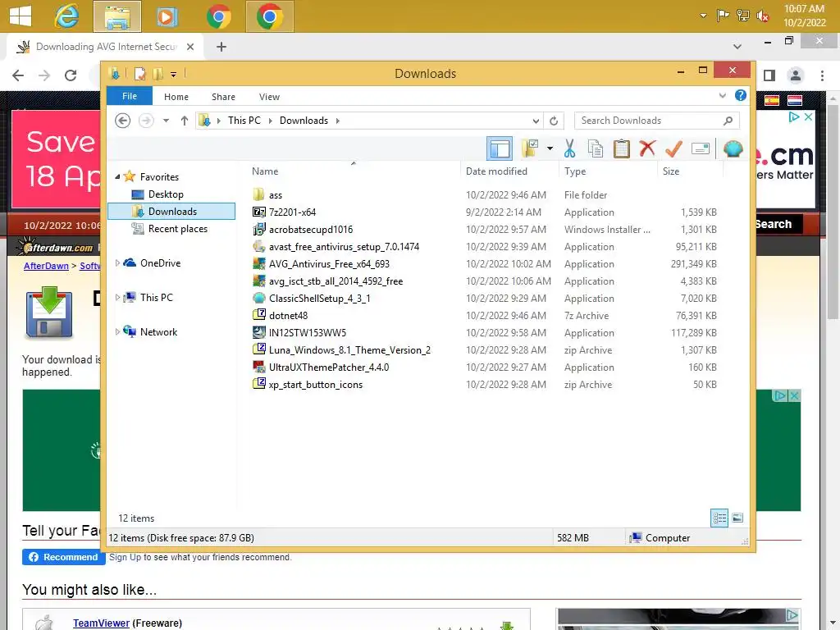Screen dimensions: 840x630
Task: Open recent locations dropdown arrow
Action: tap(166, 121)
